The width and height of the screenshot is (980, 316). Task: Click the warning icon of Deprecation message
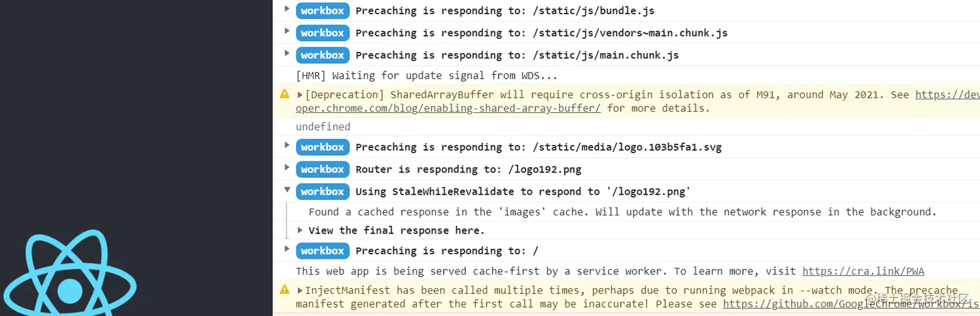click(284, 94)
